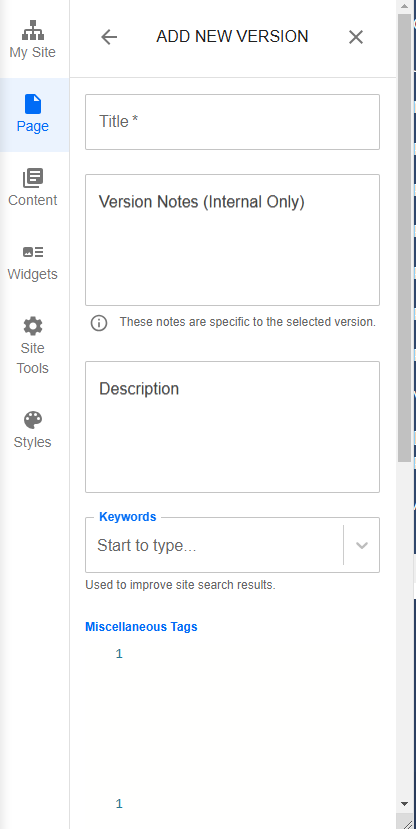Click the Keywords field label

tap(127, 517)
